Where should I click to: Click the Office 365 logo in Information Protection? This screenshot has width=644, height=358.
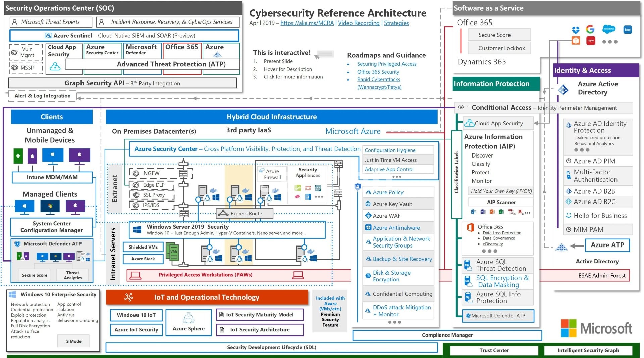470,227
